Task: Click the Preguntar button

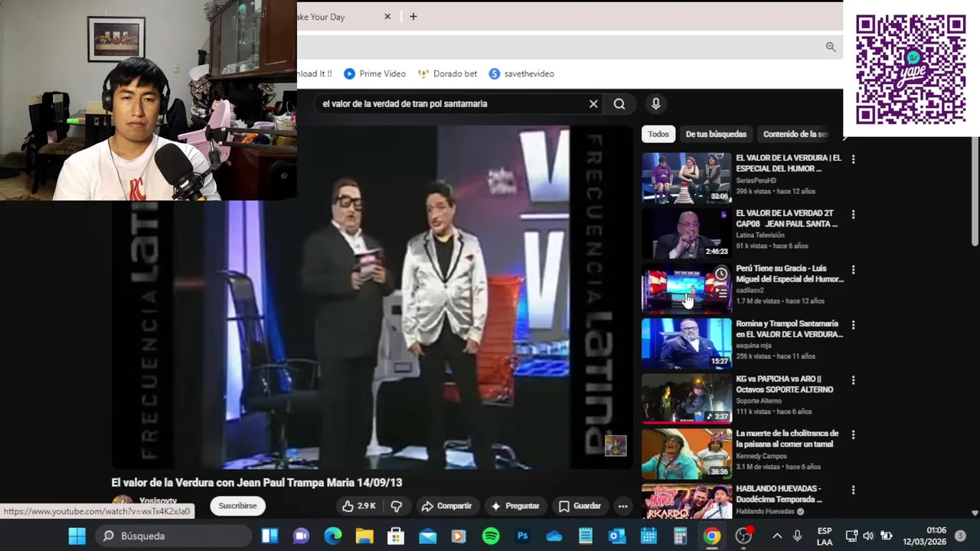Action: pyautogui.click(x=515, y=506)
